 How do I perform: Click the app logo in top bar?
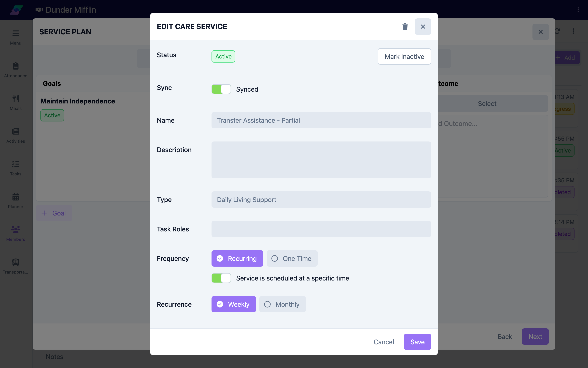point(16,10)
